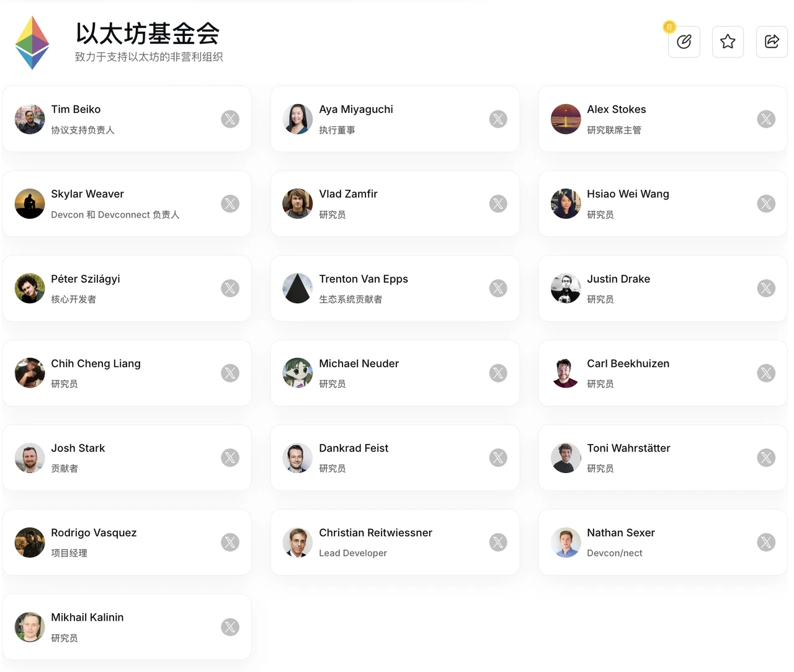Viewport: 794px width, 672px height.
Task: Click Trenton Van Epps's avatar
Action: 297,288
